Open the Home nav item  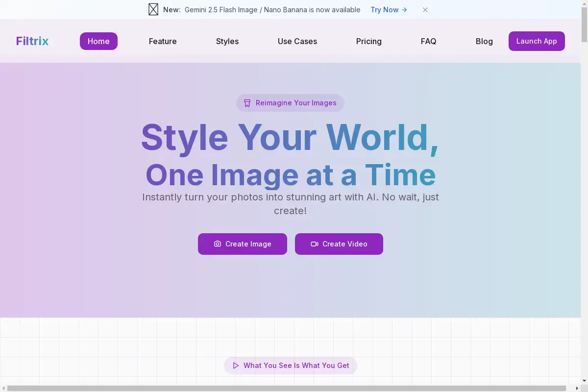pos(98,41)
